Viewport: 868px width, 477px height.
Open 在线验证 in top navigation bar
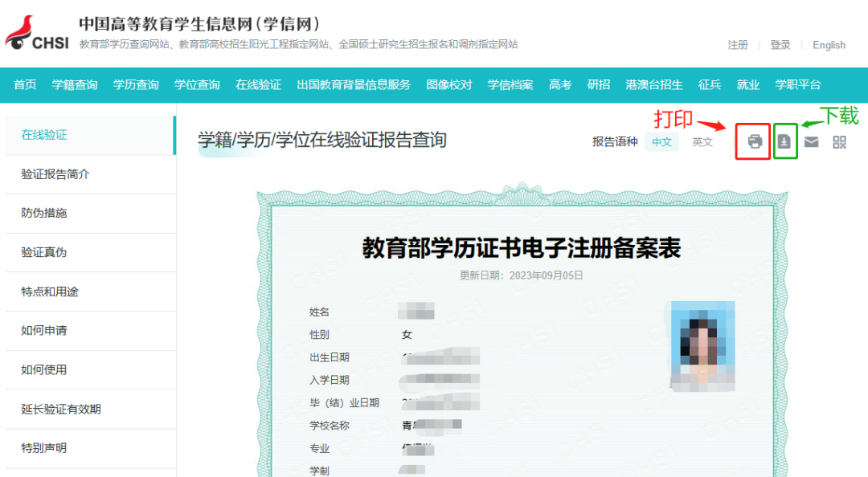(258, 85)
